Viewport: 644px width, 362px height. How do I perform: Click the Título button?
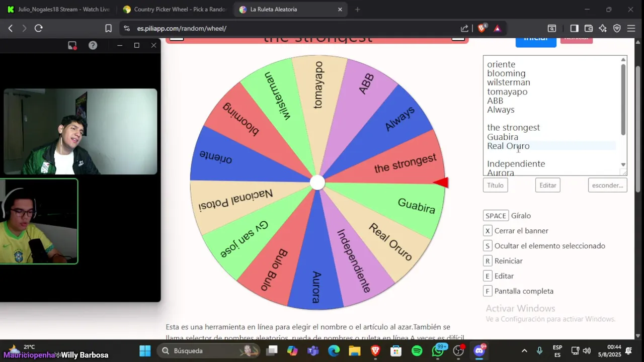coord(495,185)
